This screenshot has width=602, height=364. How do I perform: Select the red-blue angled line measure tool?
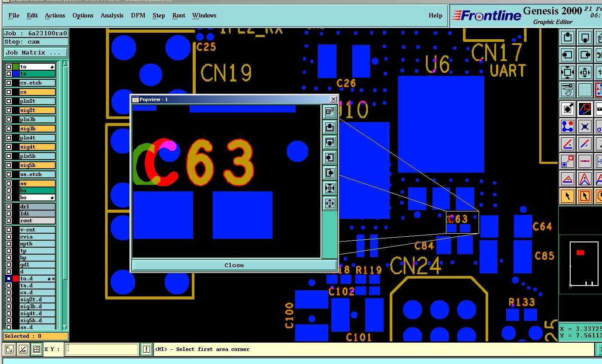point(568,143)
